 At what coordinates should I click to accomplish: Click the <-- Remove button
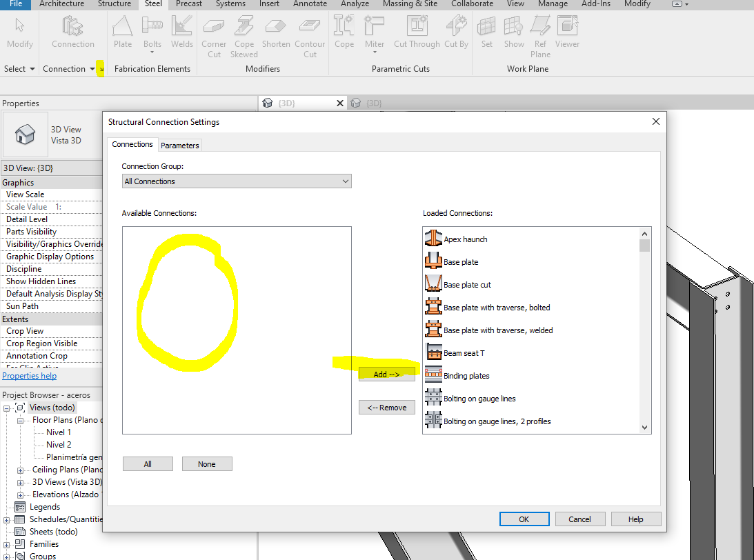386,407
